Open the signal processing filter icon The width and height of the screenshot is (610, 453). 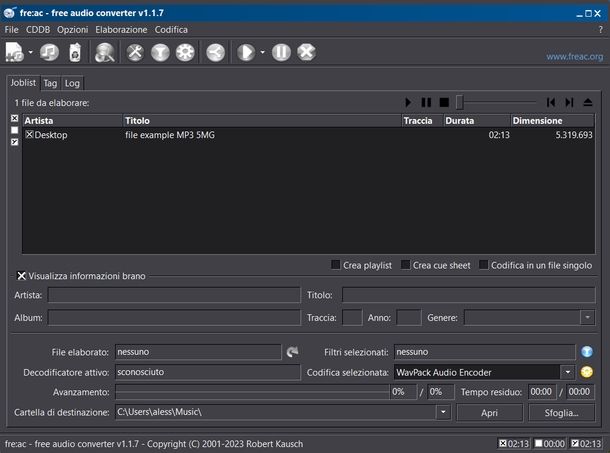point(160,52)
